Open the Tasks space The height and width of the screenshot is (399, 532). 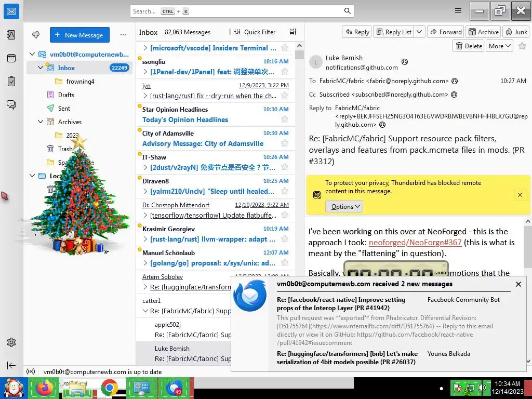coord(11,81)
